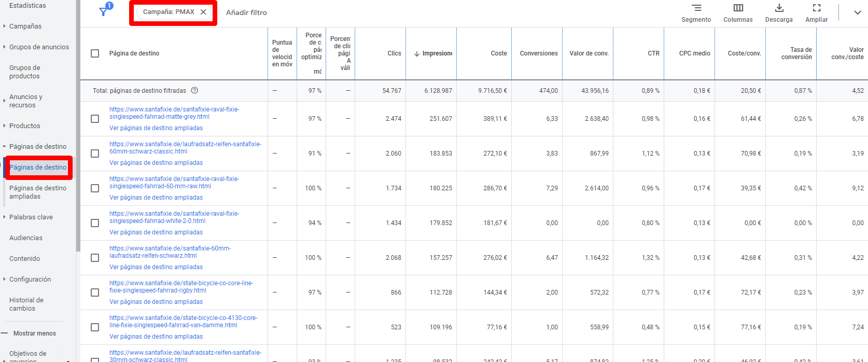The height and width of the screenshot is (362, 868).
Task: Sort by CTR column header
Action: tap(654, 53)
